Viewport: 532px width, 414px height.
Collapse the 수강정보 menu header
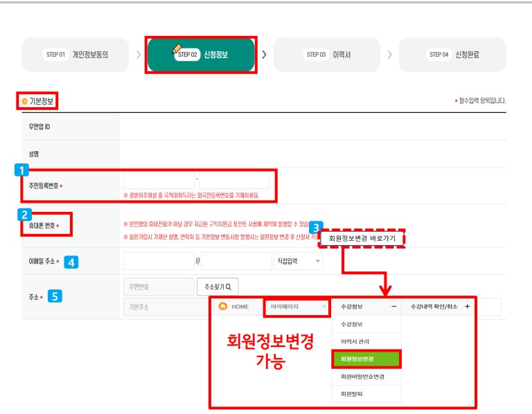[x=366, y=307]
